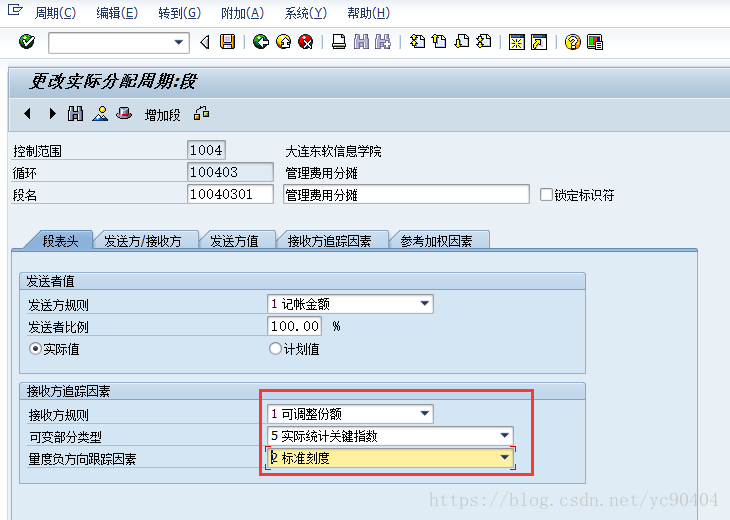Open the 附加(A) menu

point(243,13)
